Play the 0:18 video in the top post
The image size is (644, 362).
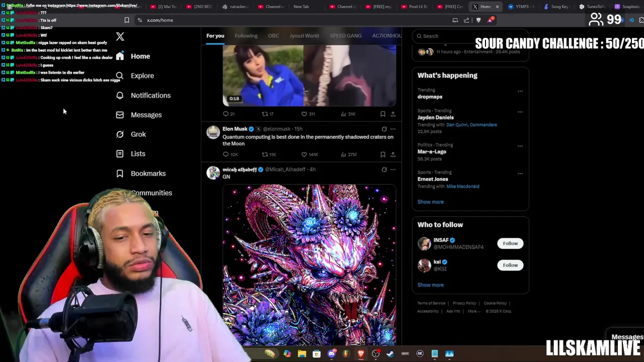[309, 75]
